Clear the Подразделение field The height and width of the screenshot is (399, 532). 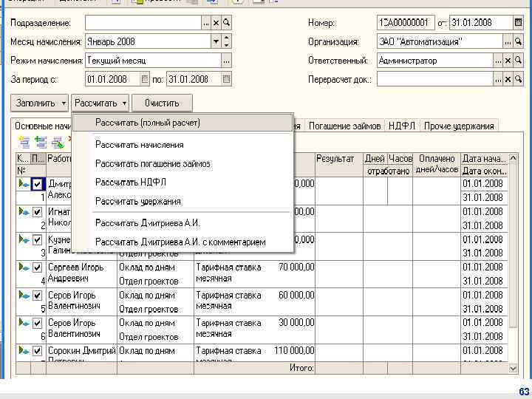point(216,23)
